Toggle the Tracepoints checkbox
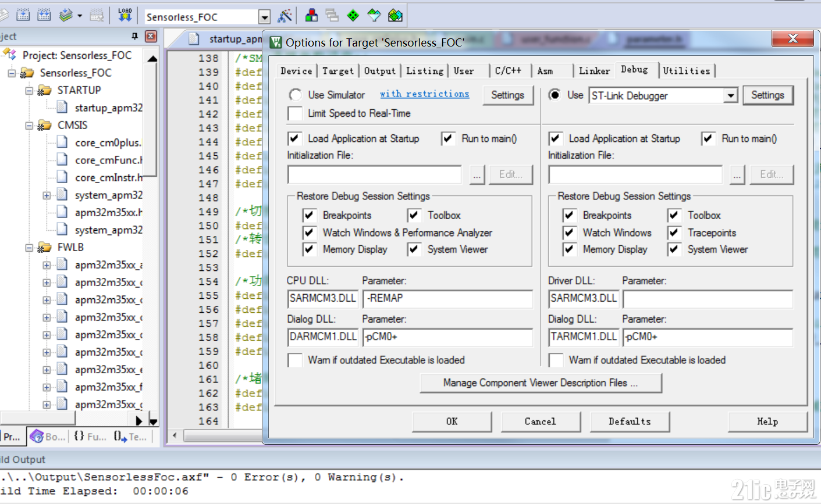This screenshot has width=821, height=504. 674,233
